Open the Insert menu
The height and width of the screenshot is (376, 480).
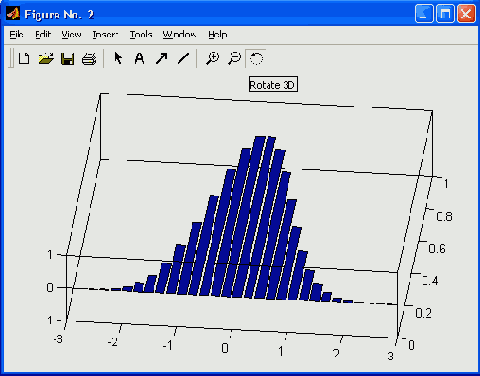tap(105, 35)
